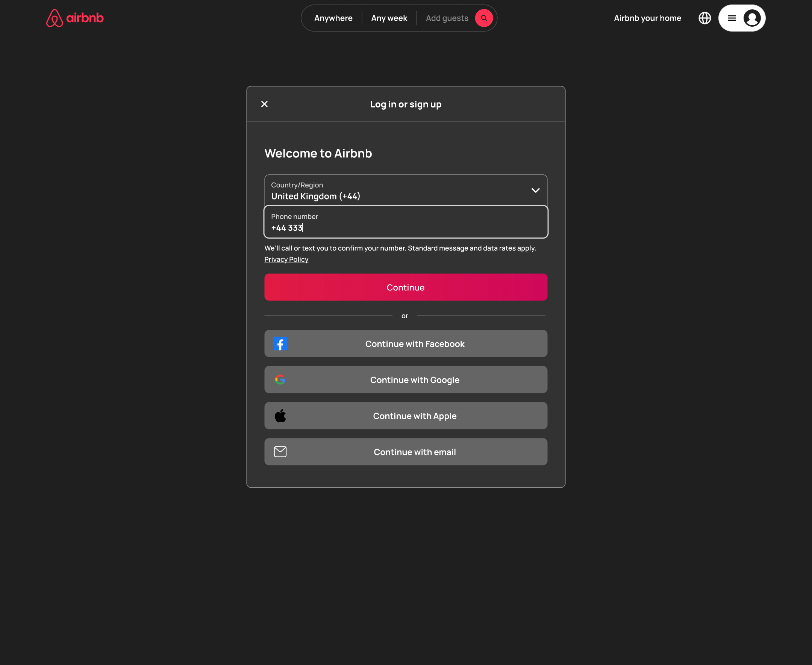Click the red search magnifier icon
This screenshot has height=665, width=812.
pos(483,18)
